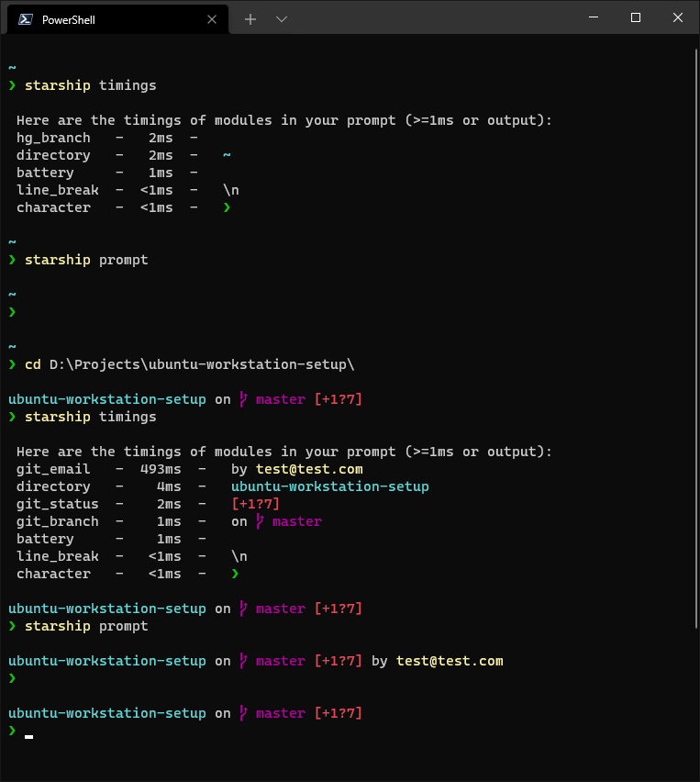Minimize the terminal window

tap(594, 17)
